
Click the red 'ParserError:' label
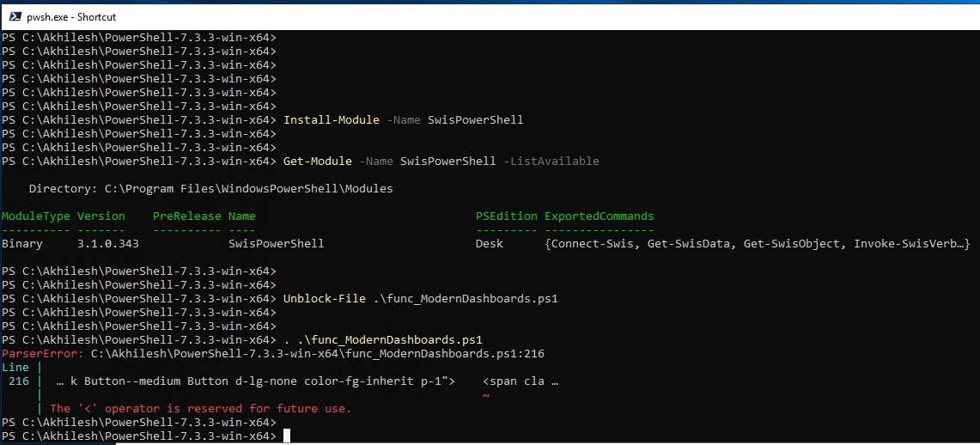pos(42,354)
